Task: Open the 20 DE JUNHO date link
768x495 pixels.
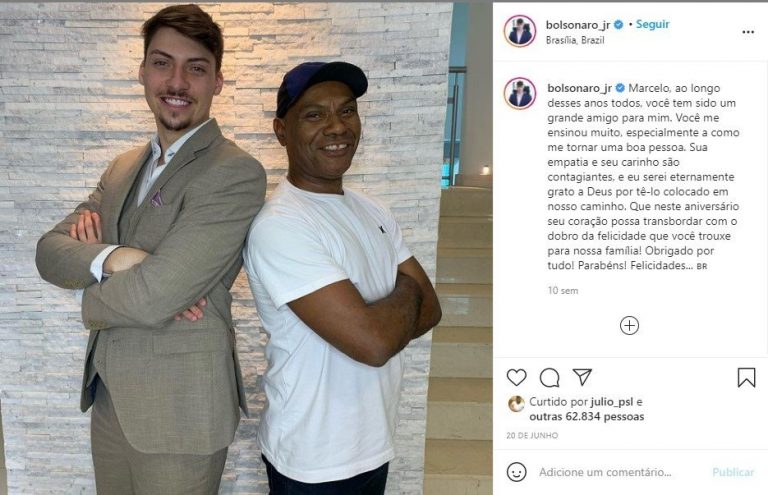Action: pos(532,435)
